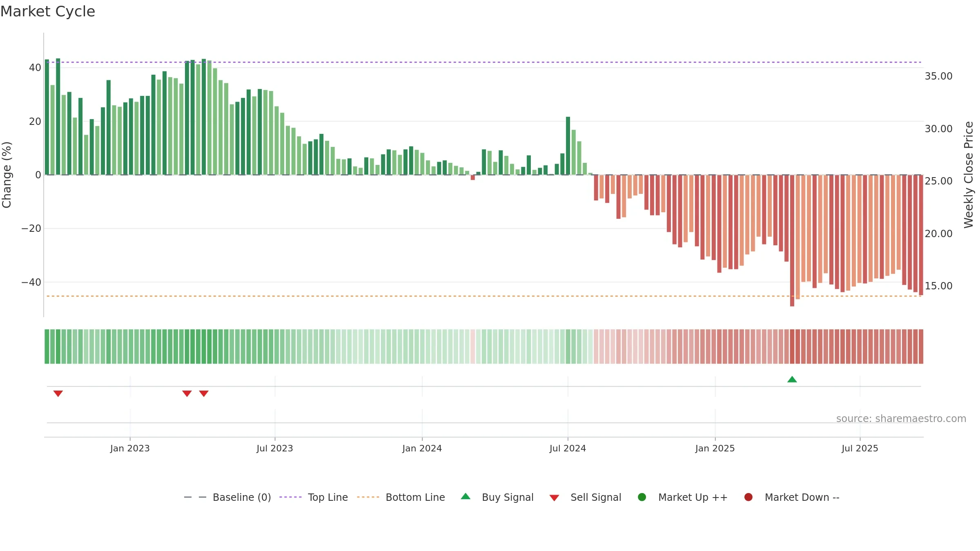Click the Market Up ++ green circle in legend
Viewport: 980px width, 551px height.
pos(642,497)
